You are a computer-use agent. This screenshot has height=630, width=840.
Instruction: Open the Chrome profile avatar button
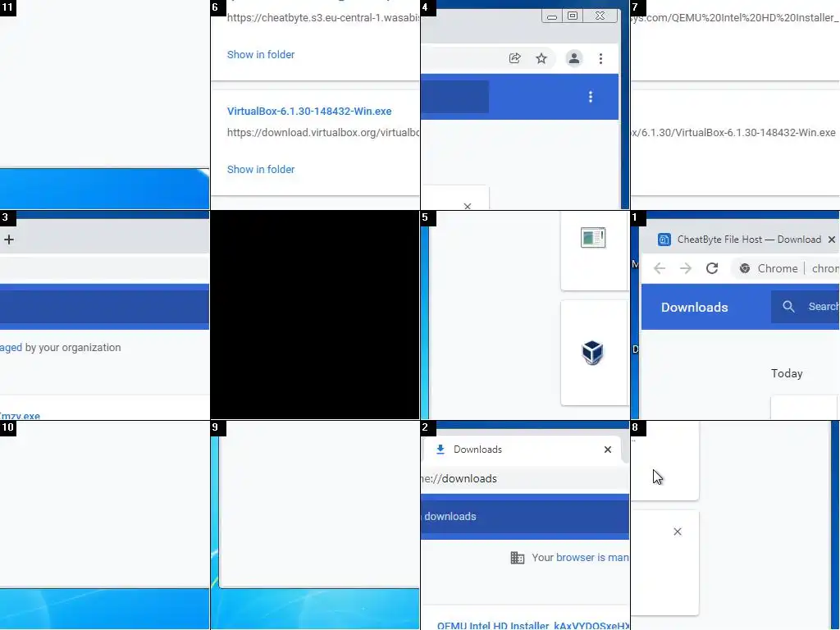coord(573,58)
